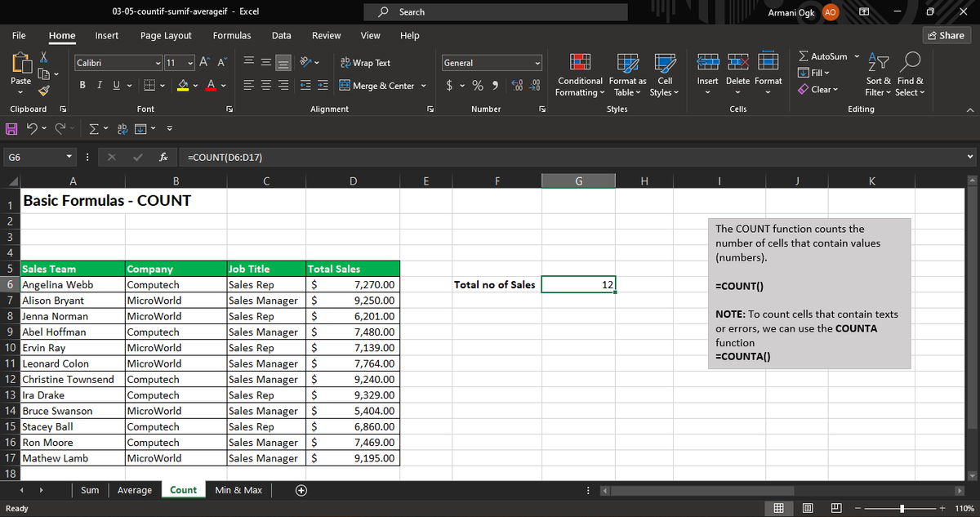Save workbook from Quick Access toolbar
This screenshot has width=980, height=517.
[12, 128]
